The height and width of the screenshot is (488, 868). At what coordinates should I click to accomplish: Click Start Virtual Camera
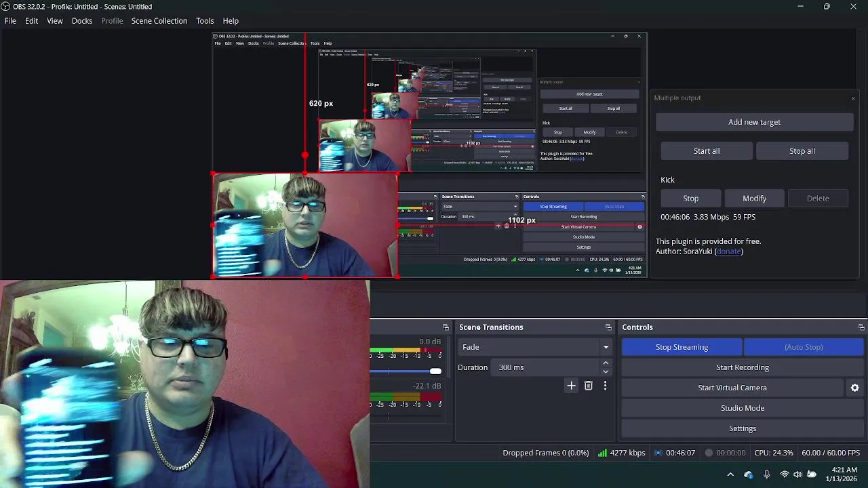(x=732, y=388)
